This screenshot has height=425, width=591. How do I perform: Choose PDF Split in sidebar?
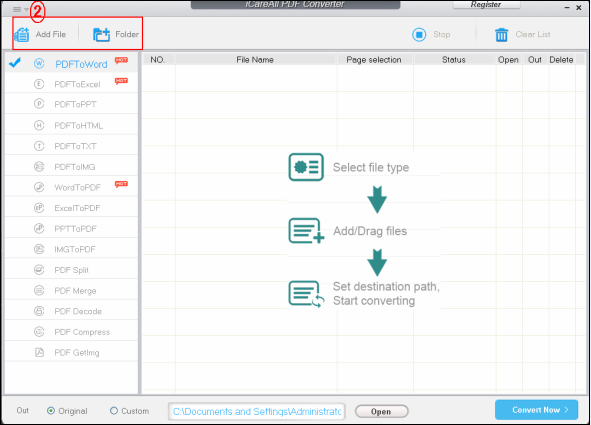coord(72,270)
